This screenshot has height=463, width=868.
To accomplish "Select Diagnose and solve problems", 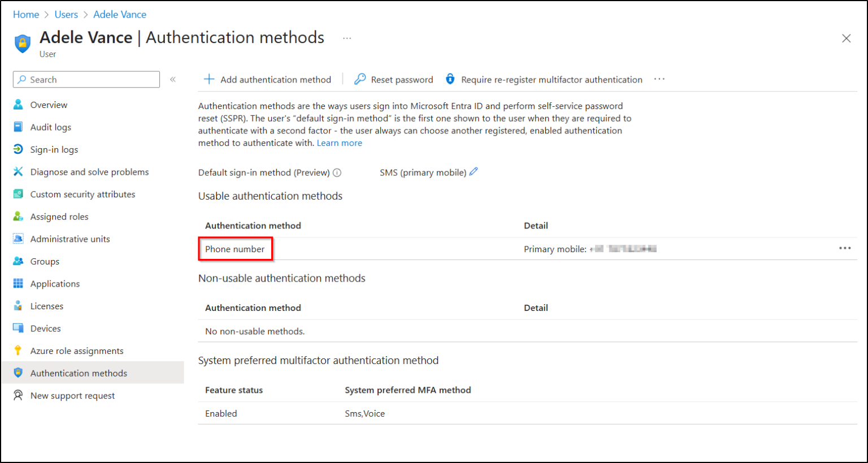I will coord(89,171).
